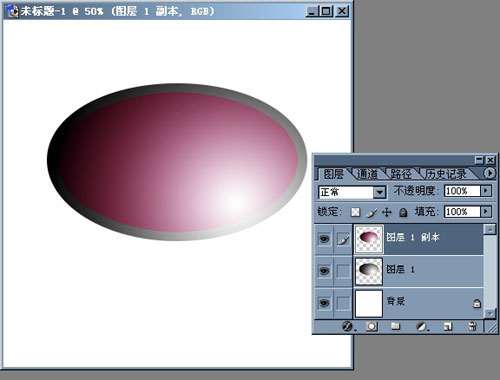This screenshot has height=380, width=500.
Task: Hide the 图层 1 副本 layer
Action: click(x=324, y=239)
